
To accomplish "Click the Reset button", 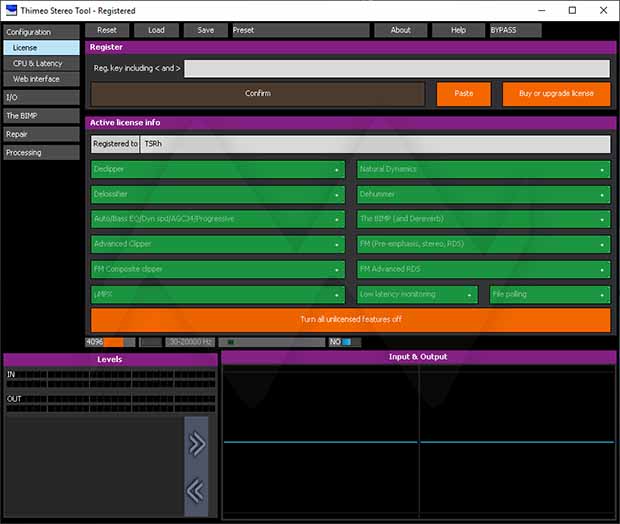I will pyautogui.click(x=107, y=30).
